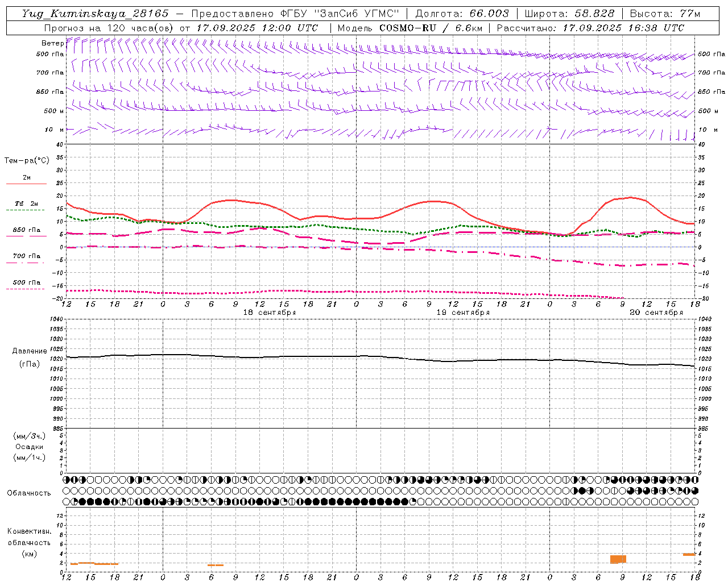The image size is (728, 582).
Task: Click the (гПа) unit under Давление
Action: pos(29,364)
